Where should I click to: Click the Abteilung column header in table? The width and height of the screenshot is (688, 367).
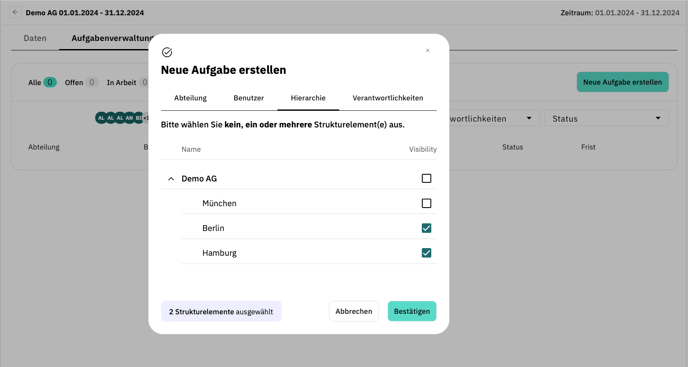pos(44,147)
